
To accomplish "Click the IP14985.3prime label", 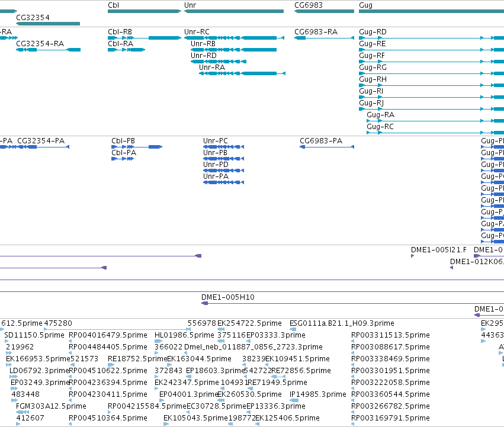I will coord(318,394).
